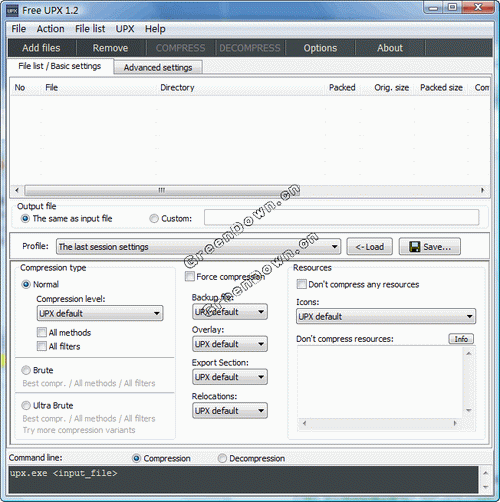The width and height of the screenshot is (500, 502).
Task: Select Compression command line mode
Action: coord(162,458)
